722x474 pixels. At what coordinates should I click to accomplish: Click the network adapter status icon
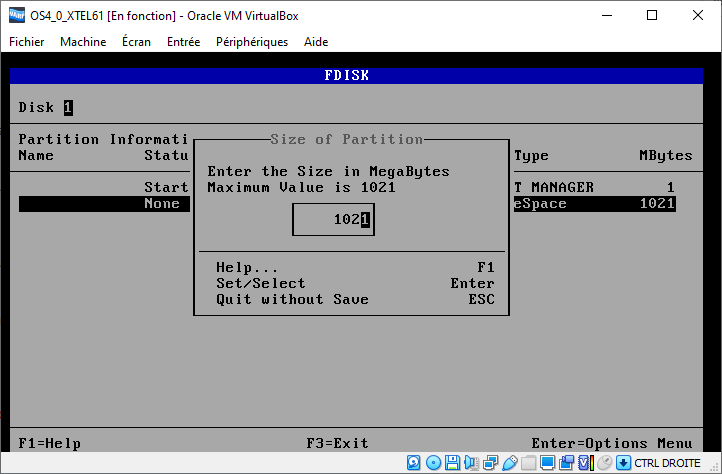490,463
